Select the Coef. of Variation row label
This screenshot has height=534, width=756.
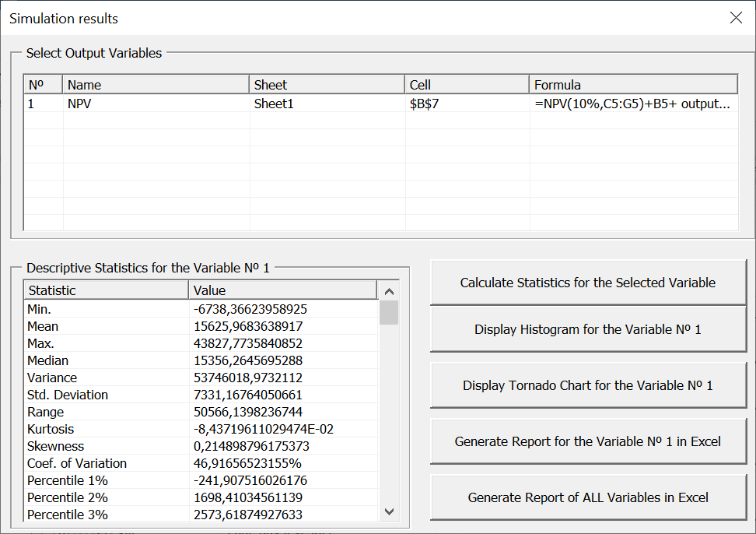point(77,464)
